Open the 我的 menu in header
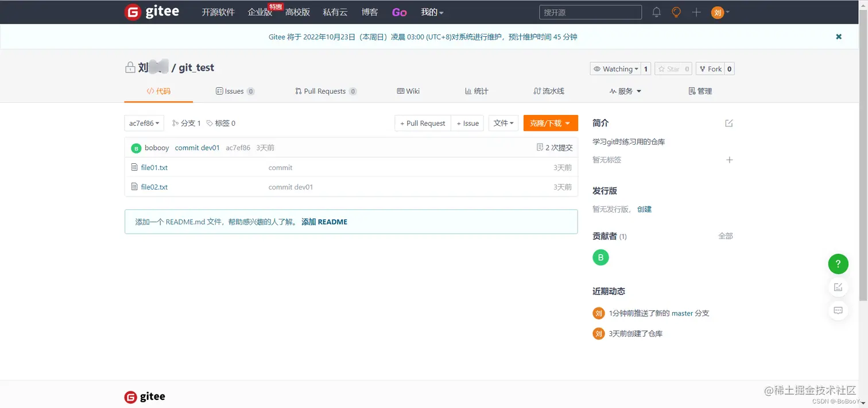 point(432,12)
